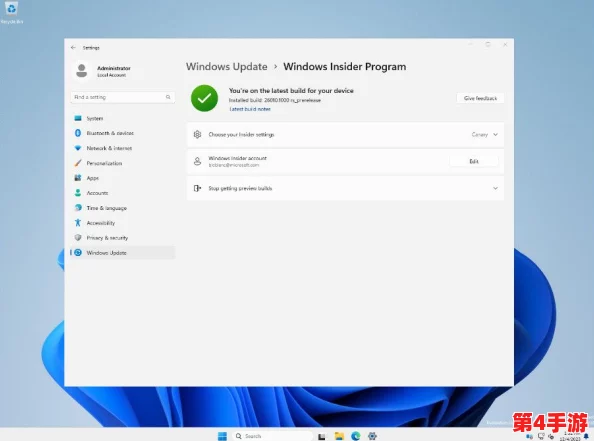Select Personalization in navigation
This screenshot has width=594, height=441.
tap(122, 163)
